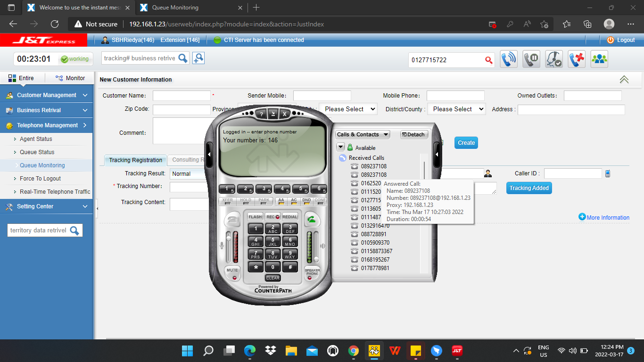
Task: Switch to the Tracking Registration tab
Action: [136, 160]
